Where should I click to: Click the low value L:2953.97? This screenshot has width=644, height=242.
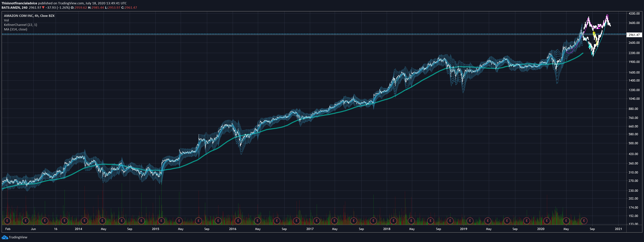[x=113, y=7]
